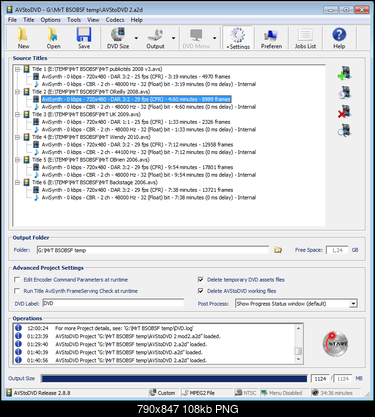Collapse Title 1 tree node
375x417 pixels.
(17, 69)
